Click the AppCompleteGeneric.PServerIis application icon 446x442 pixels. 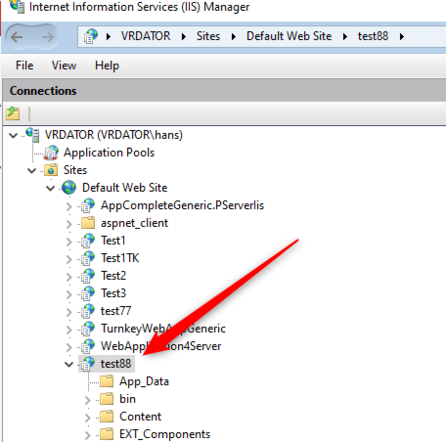[88, 205]
